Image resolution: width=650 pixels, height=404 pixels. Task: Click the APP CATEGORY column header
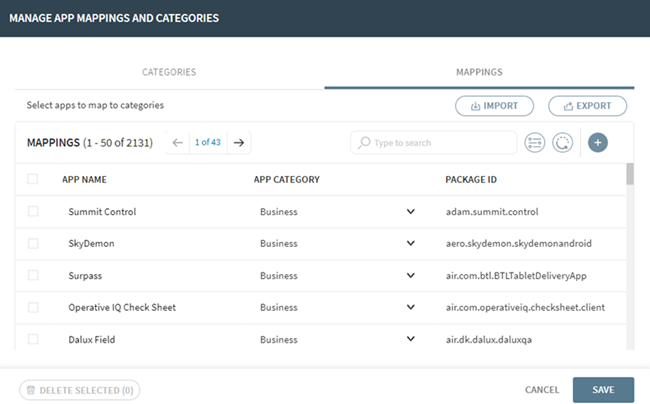tap(287, 179)
